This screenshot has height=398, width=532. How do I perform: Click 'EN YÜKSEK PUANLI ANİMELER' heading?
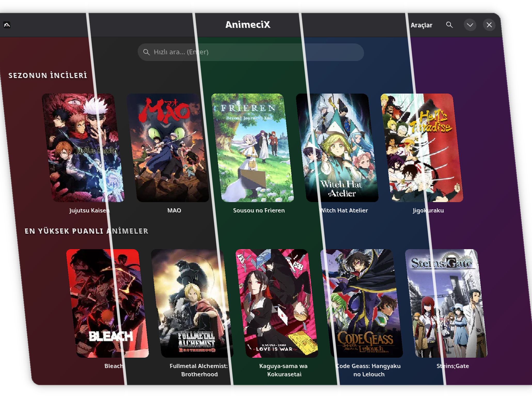pyautogui.click(x=87, y=231)
